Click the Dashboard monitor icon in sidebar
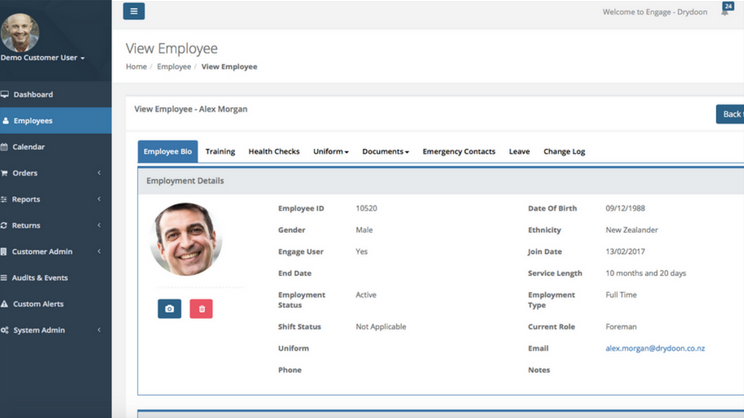744x418 pixels. (5, 94)
